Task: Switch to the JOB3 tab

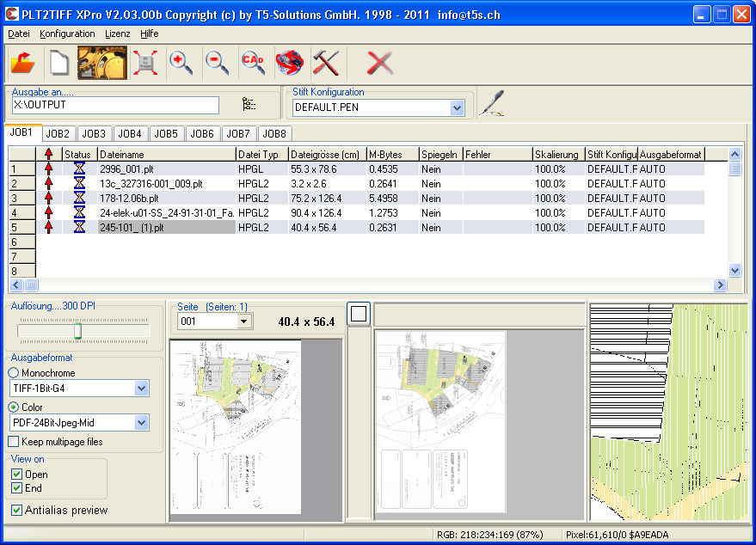Action: coord(94,133)
